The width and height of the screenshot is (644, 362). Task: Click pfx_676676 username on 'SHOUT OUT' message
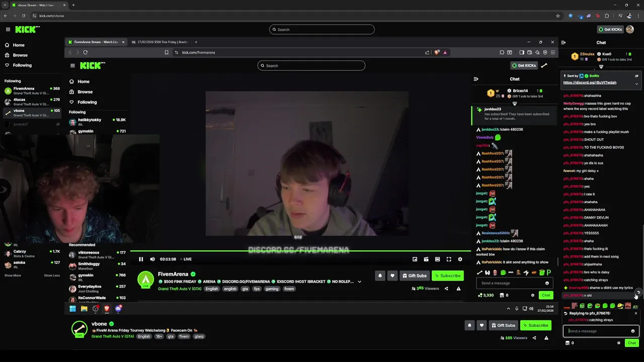pos(573,140)
